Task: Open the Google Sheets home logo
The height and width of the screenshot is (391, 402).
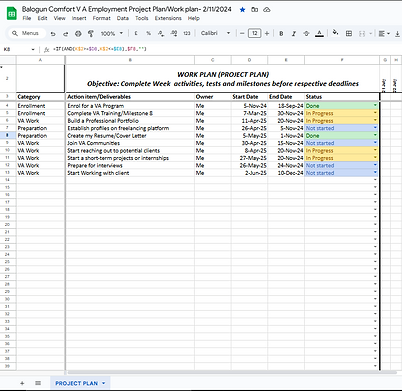Action: (x=12, y=14)
